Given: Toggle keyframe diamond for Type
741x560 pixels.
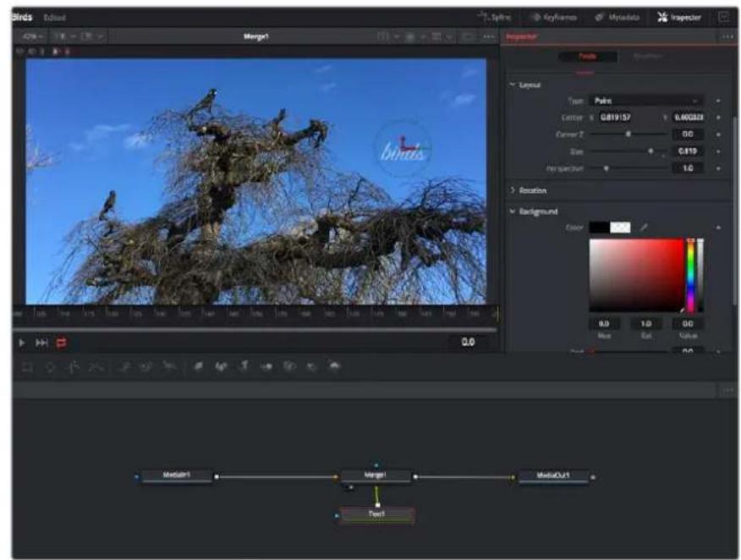Looking at the screenshot, I should [x=718, y=101].
